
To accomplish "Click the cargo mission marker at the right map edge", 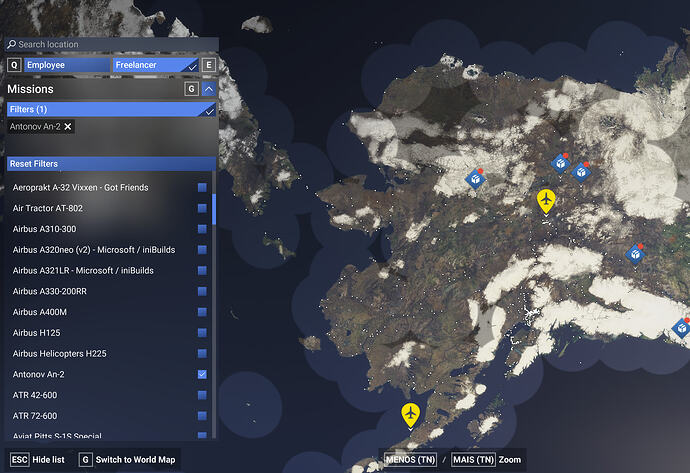I will coord(682,328).
